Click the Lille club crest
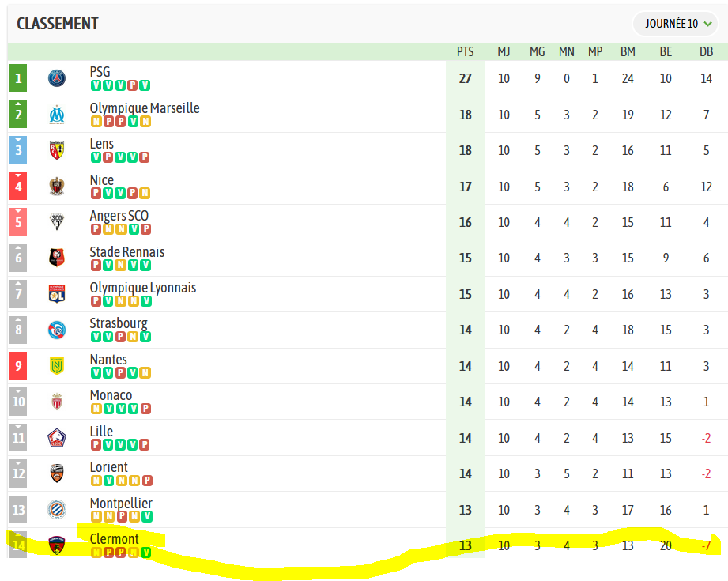Viewport: 728px width, 581px height. 57,438
